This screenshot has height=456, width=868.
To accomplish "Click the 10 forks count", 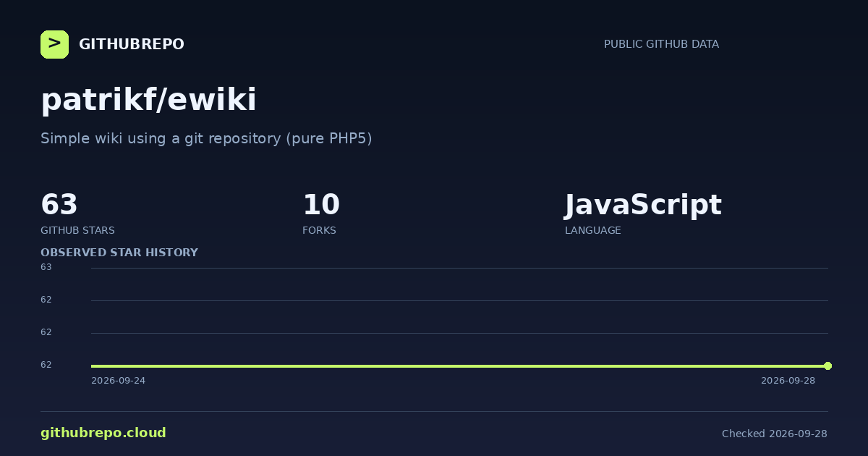I will point(321,205).
